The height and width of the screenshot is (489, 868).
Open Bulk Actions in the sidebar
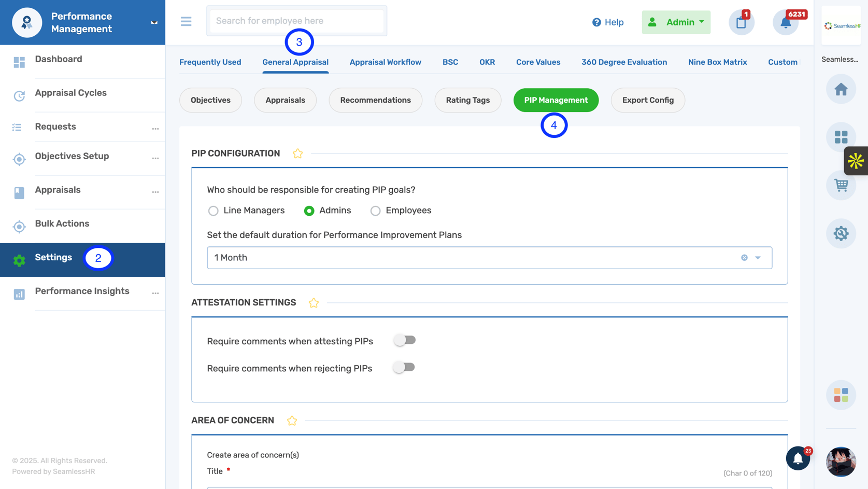coord(62,223)
